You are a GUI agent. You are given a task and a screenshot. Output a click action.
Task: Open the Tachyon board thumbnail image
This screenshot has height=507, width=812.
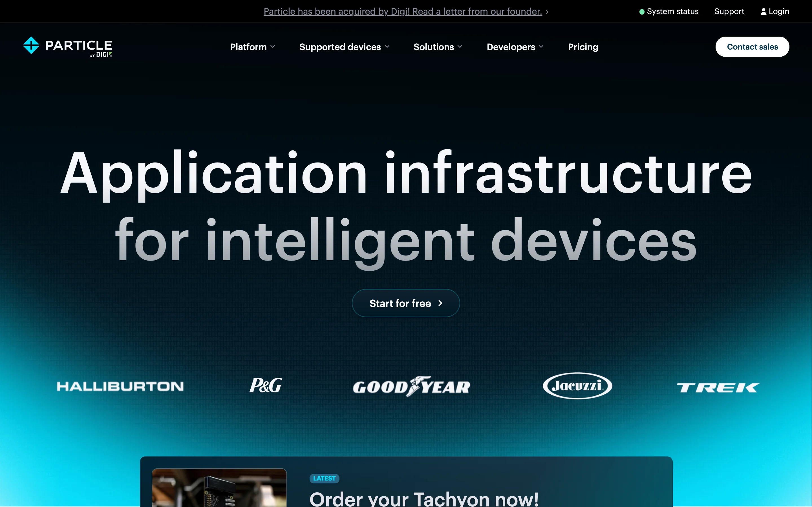(219, 488)
